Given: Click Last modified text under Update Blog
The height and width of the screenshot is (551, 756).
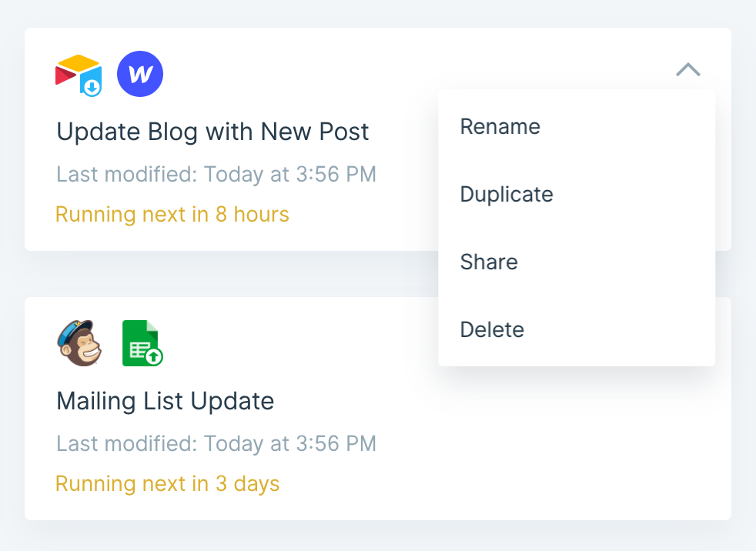Looking at the screenshot, I should [216, 174].
